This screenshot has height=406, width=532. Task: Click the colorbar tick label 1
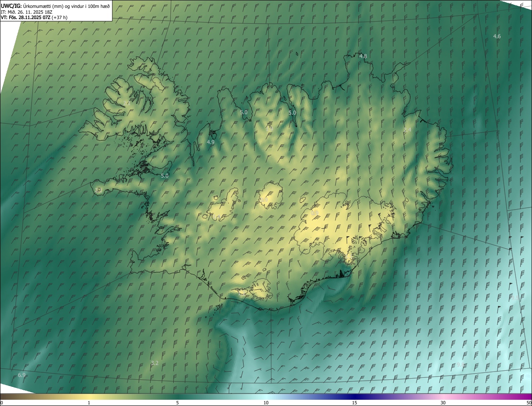click(x=89, y=403)
